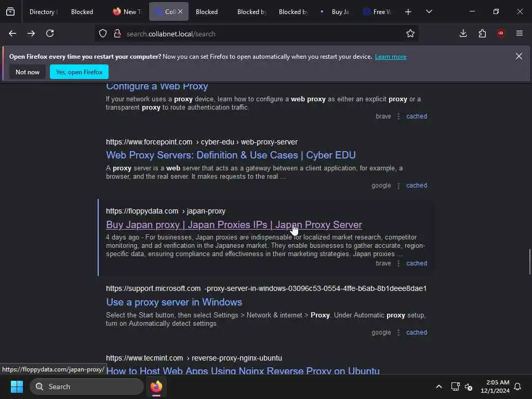Go forward to next page
Screen dimensions: 532x399
[31, 34]
